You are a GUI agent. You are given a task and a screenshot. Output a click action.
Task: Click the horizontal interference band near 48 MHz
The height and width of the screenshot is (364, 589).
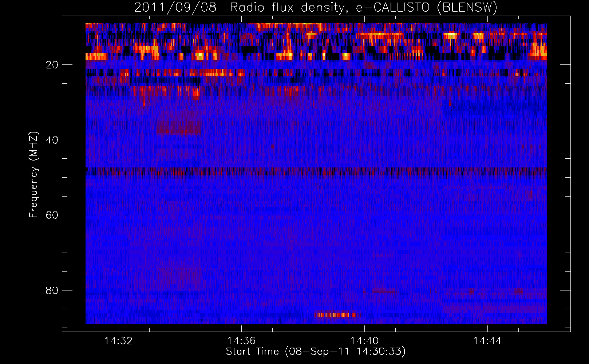(x=316, y=171)
